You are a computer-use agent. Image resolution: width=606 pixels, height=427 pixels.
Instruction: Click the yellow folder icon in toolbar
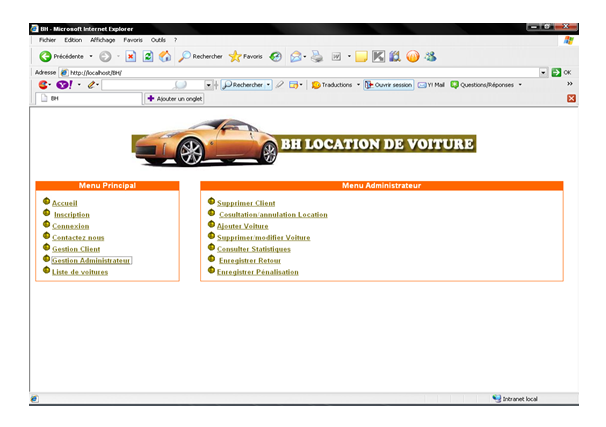(361, 56)
